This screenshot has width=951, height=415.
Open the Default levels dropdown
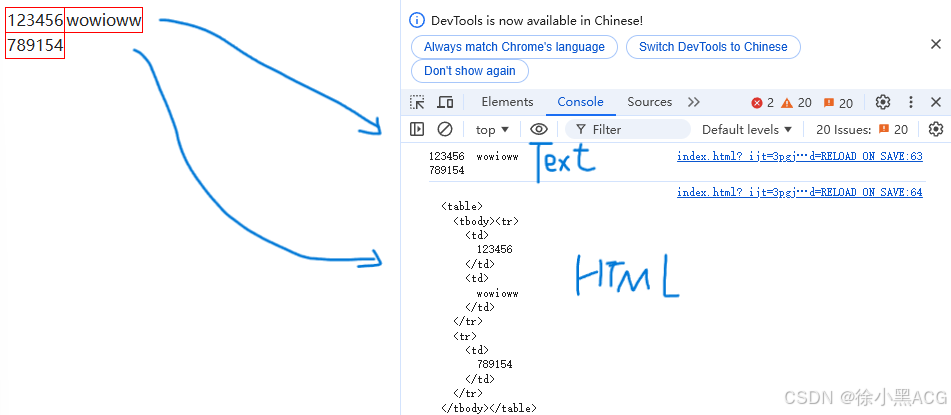click(747, 129)
